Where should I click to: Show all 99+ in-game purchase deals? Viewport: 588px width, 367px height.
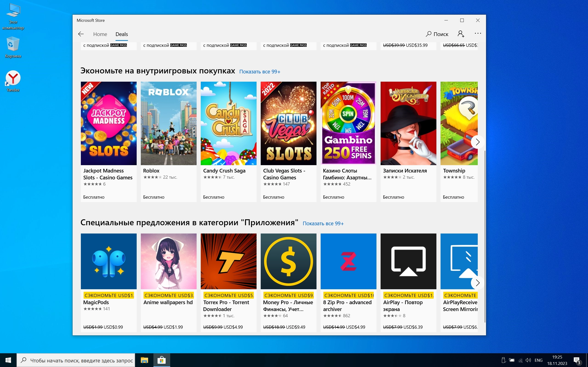tap(260, 72)
